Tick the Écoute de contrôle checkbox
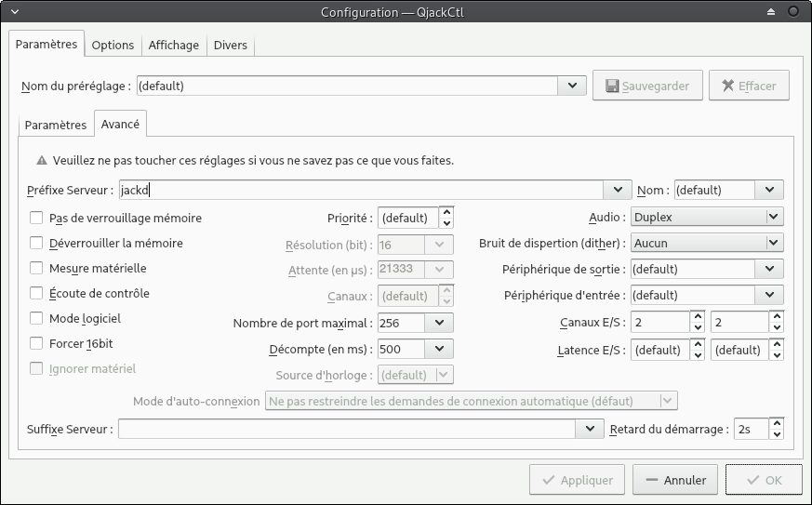 pyautogui.click(x=36, y=293)
